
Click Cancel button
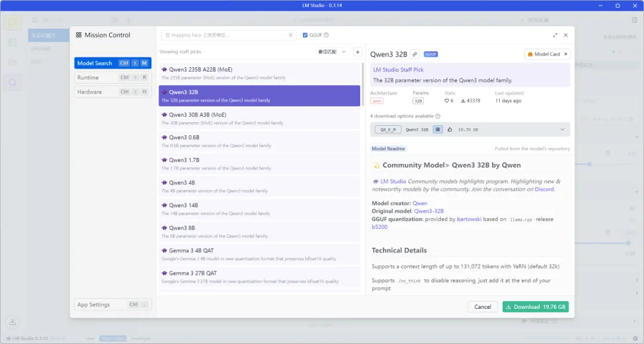point(482,306)
